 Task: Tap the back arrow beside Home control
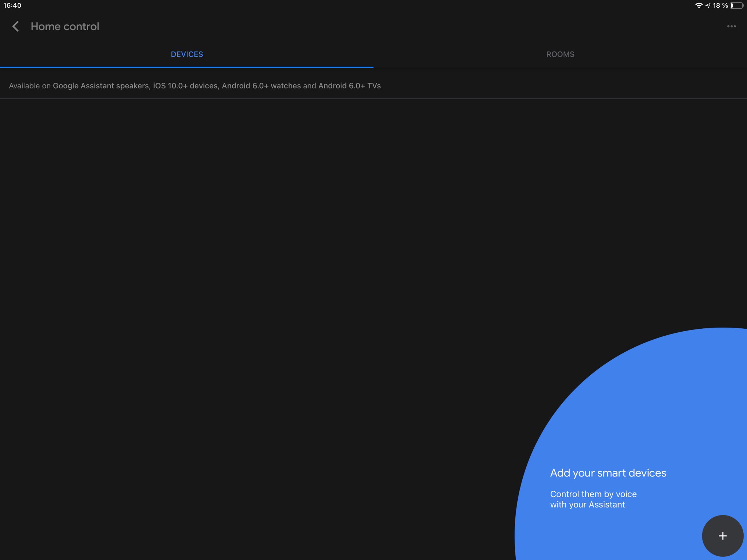tap(15, 26)
